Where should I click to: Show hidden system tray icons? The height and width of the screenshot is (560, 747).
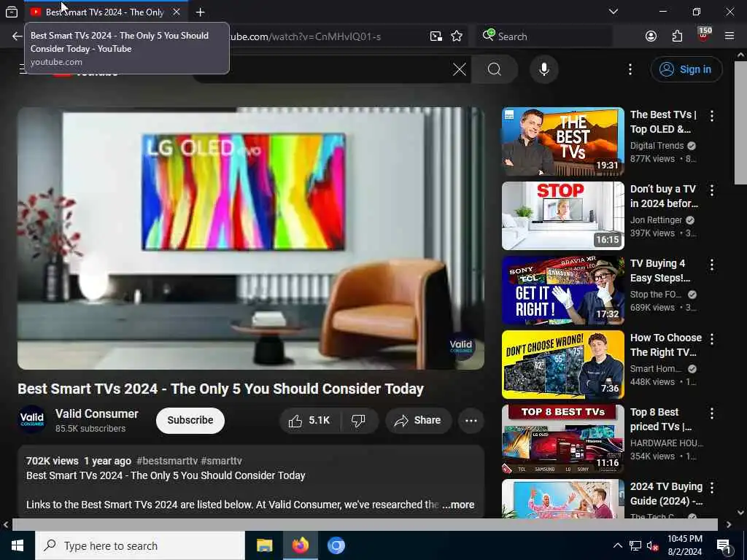coord(617,545)
